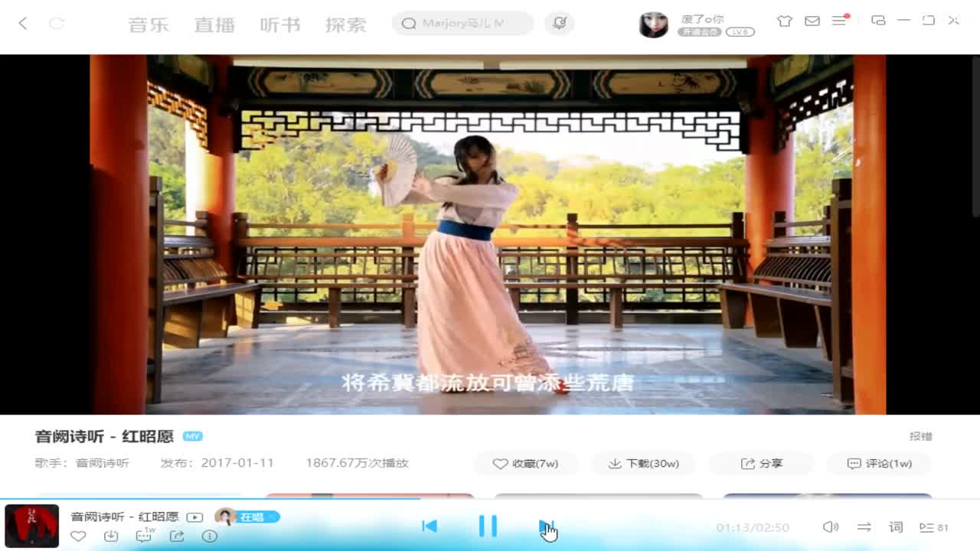Close the 在唱 tag with its X

tap(272, 517)
